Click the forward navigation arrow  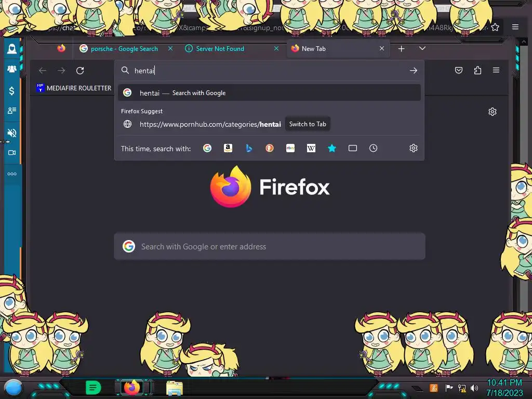click(61, 71)
